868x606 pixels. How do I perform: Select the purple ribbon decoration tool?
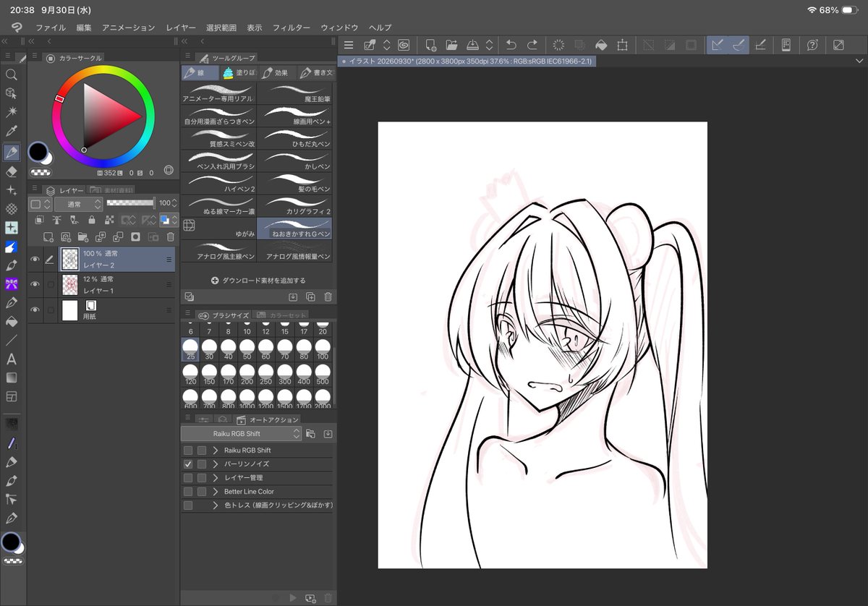[x=11, y=284]
